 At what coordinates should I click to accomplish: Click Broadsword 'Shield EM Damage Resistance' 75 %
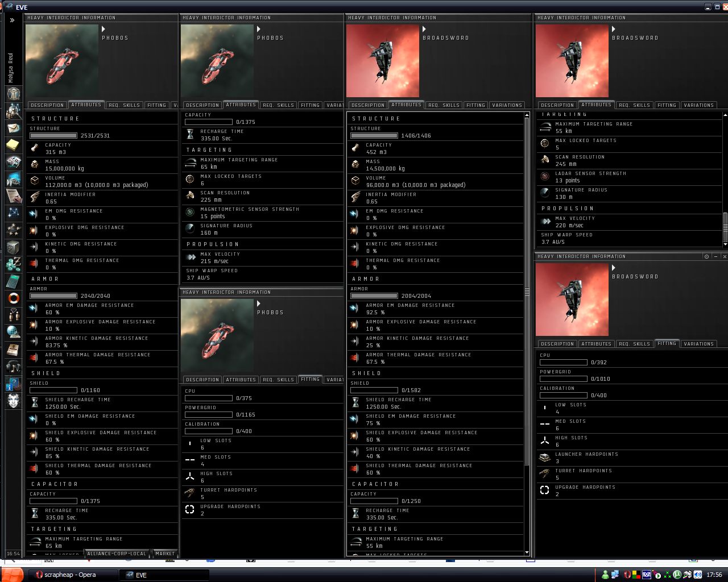click(x=373, y=423)
